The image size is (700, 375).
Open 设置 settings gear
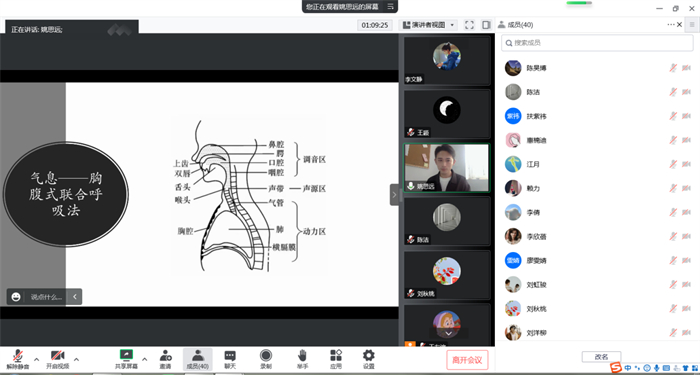click(x=368, y=359)
